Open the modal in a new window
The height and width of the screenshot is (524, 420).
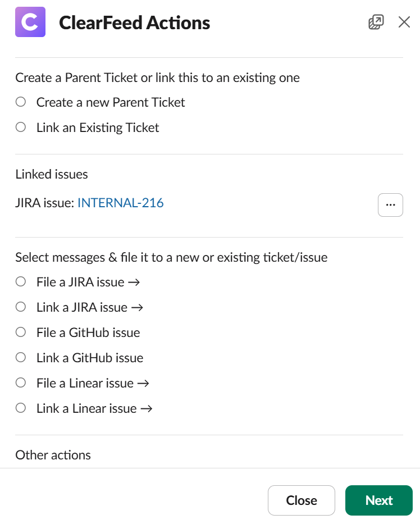tap(376, 22)
